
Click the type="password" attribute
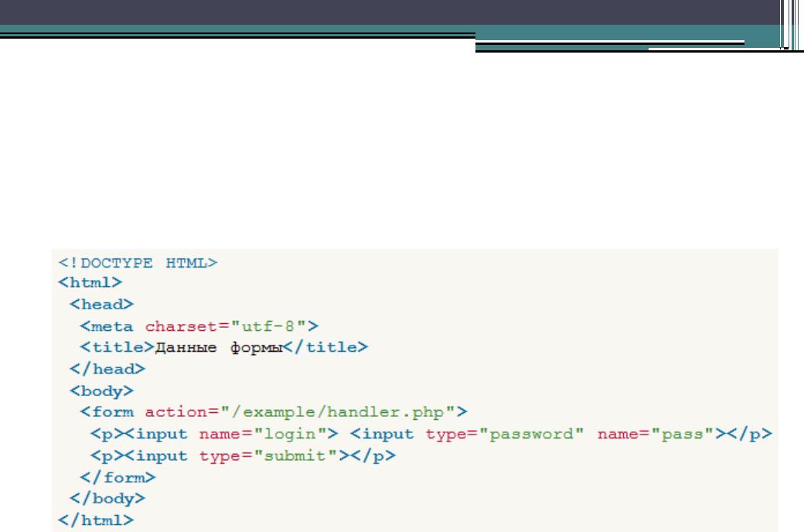[505, 434]
